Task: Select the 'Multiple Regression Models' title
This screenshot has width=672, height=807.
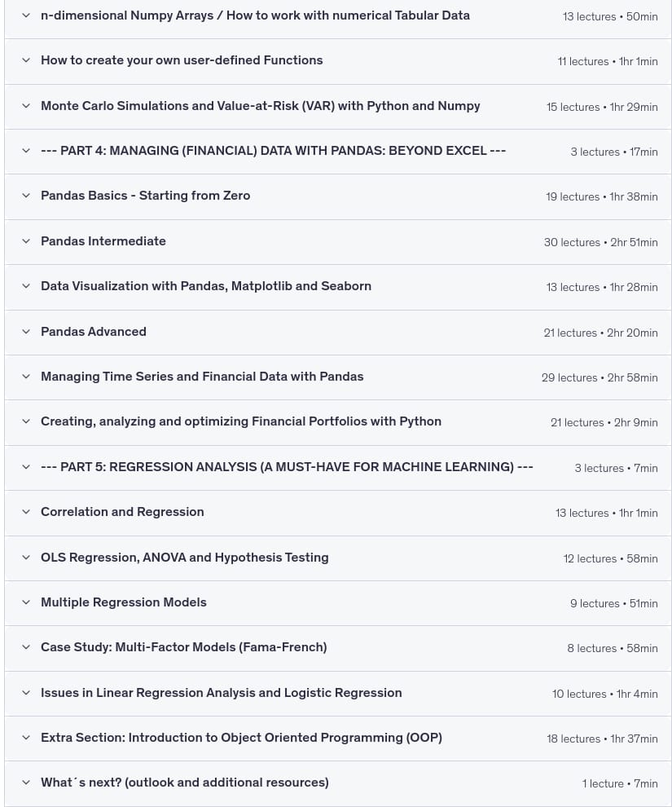Action: [x=124, y=602]
